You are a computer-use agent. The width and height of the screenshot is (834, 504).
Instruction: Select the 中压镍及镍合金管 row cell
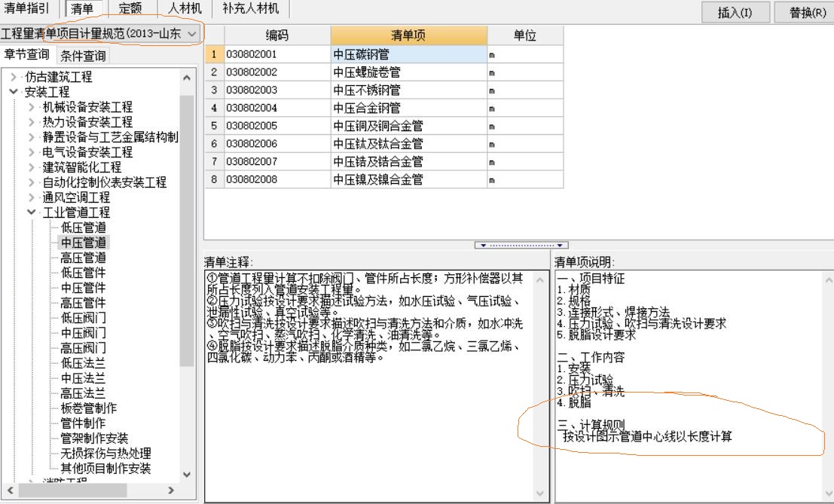pos(408,180)
